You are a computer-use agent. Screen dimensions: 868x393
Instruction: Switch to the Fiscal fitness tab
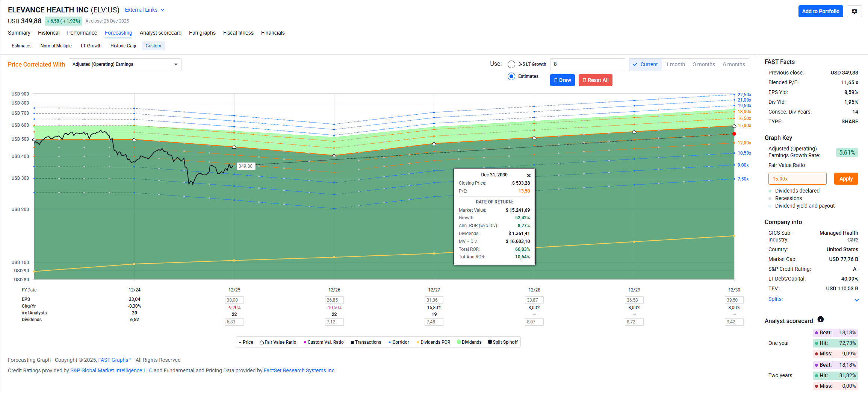(238, 33)
